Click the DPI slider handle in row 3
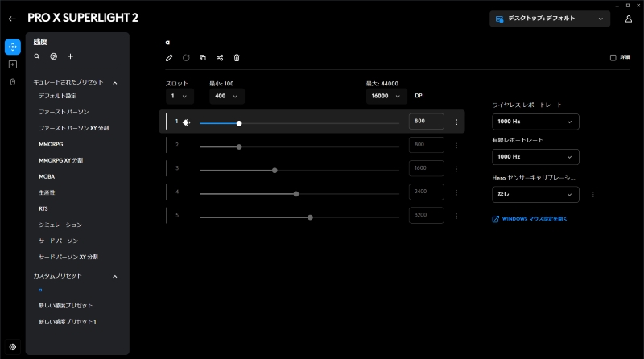Image resolution: width=644 pixels, height=359 pixels. 275,171
